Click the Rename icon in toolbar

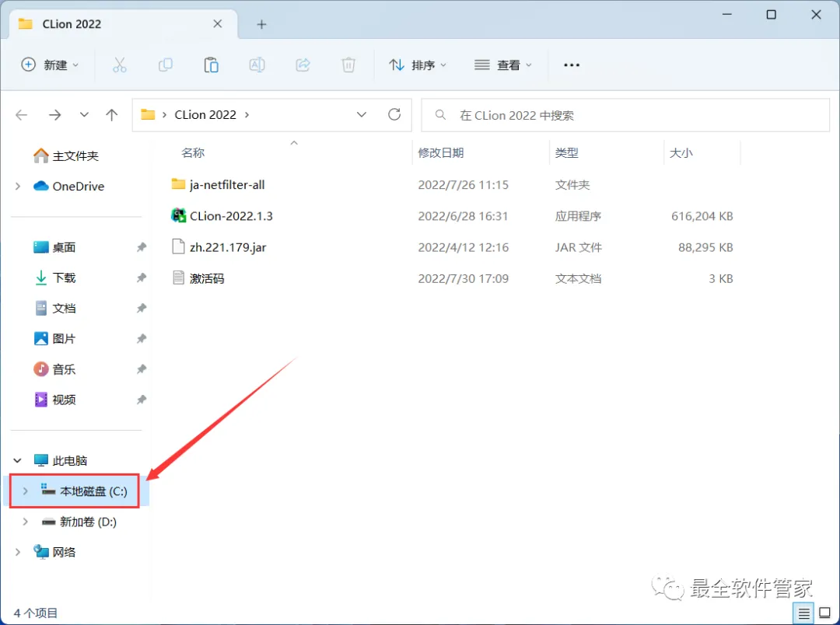pos(257,65)
